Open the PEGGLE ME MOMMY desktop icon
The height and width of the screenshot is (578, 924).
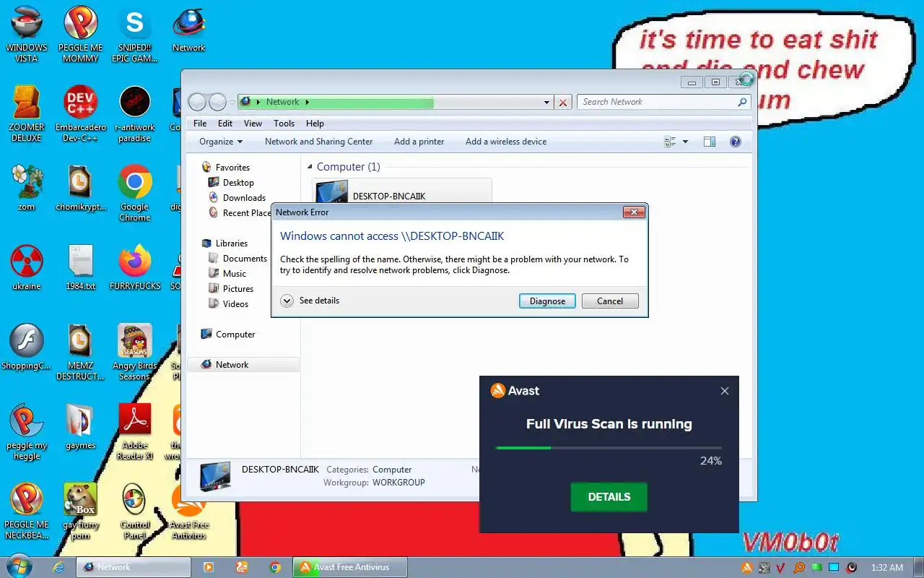pos(81,33)
